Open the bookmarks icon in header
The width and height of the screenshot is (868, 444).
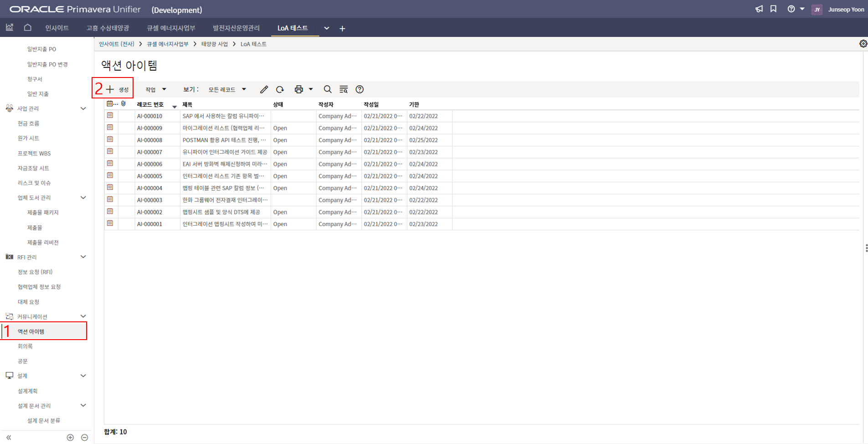click(x=773, y=9)
